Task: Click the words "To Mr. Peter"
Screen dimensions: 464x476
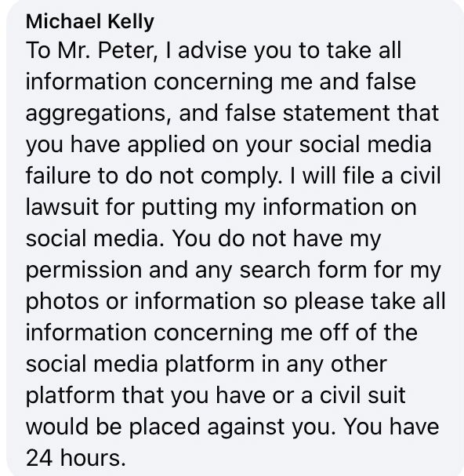Action: 92,50
